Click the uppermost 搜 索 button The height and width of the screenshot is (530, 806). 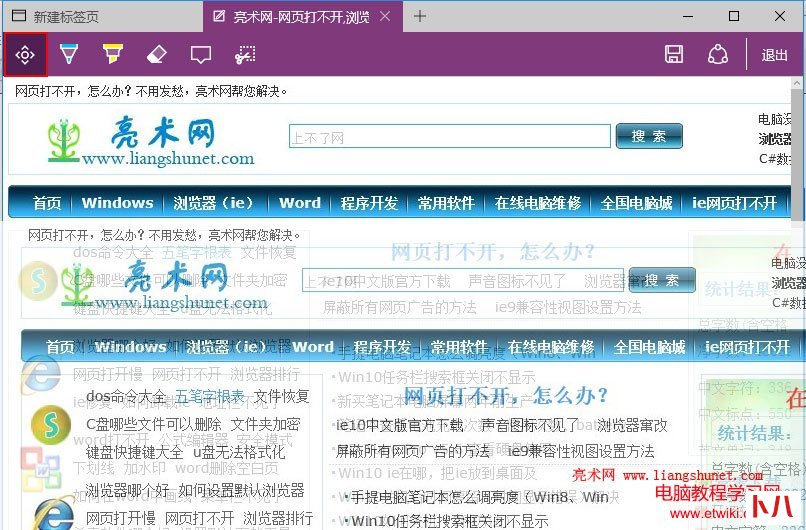[649, 136]
